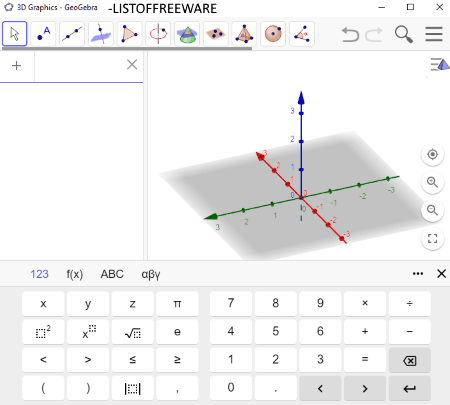The width and height of the screenshot is (450, 405).
Task: Choose the Line through two points tool
Action: point(72,34)
